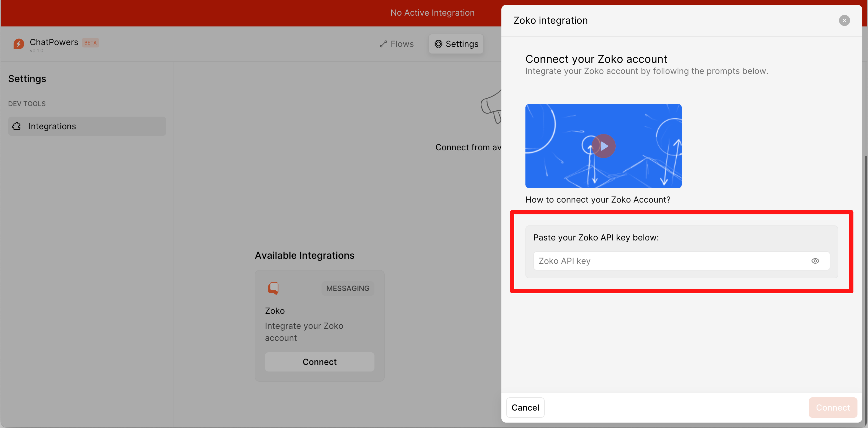Click the Settings gear icon
The width and height of the screenshot is (868, 428).
438,44
